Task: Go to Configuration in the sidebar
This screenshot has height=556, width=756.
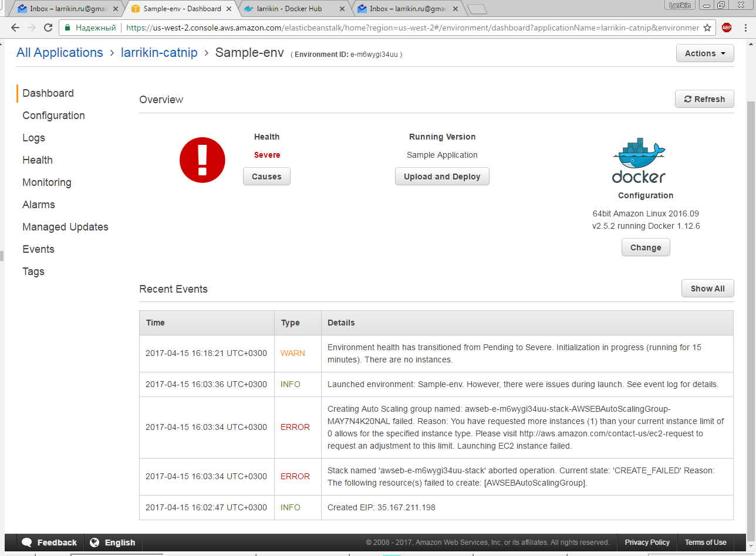Action: 53,116
